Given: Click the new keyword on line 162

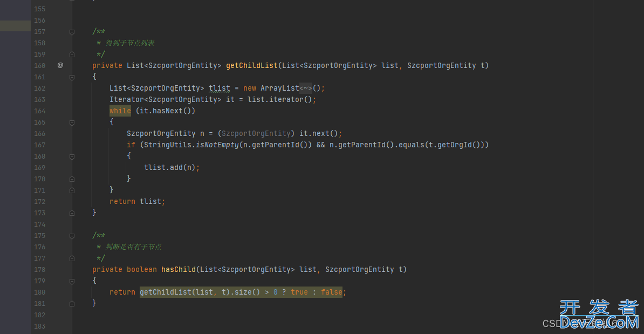Looking at the screenshot, I should [x=250, y=88].
